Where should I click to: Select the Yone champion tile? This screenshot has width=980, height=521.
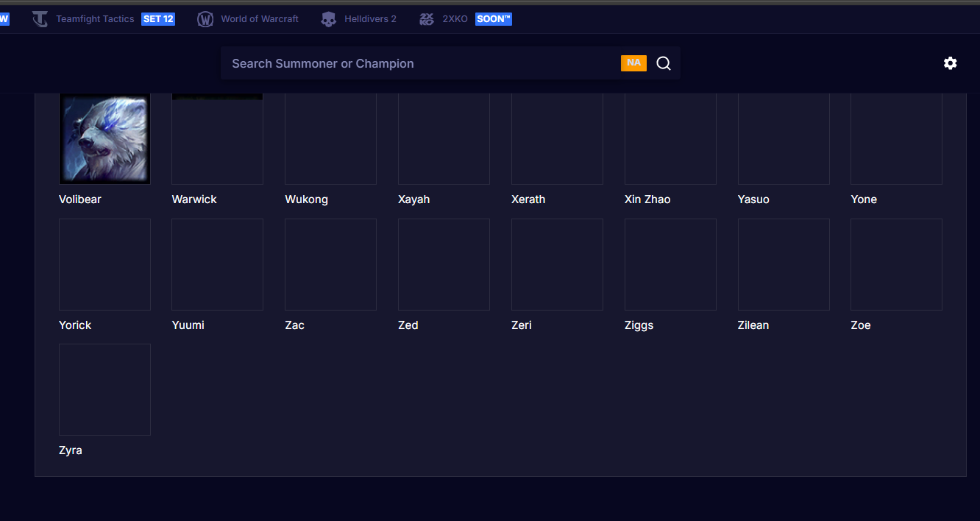[896, 138]
